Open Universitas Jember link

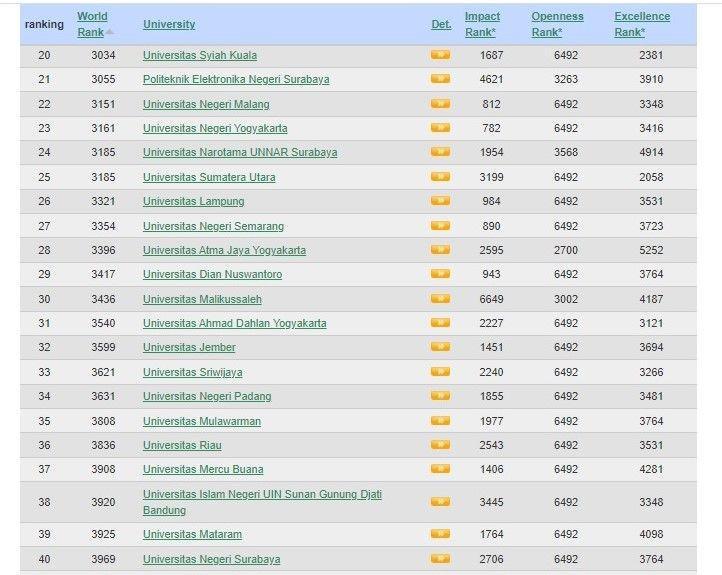[x=189, y=347]
